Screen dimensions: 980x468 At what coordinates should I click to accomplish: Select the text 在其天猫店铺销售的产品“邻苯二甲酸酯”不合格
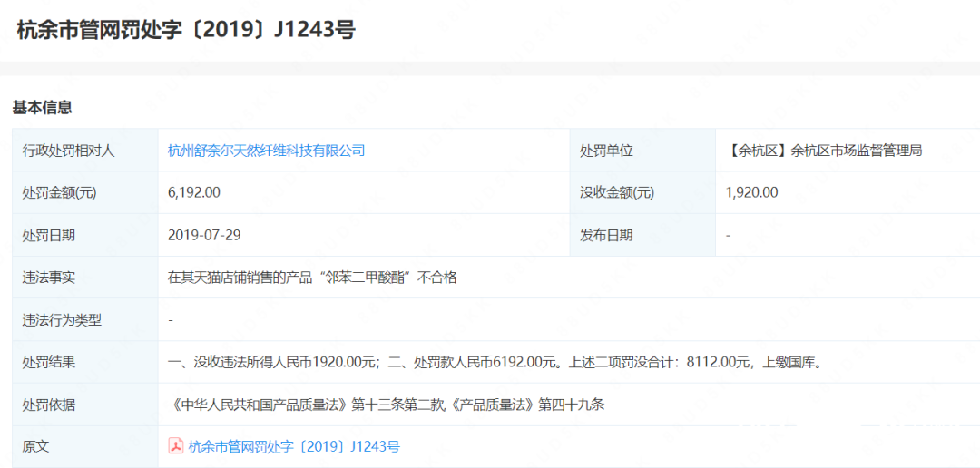(312, 278)
